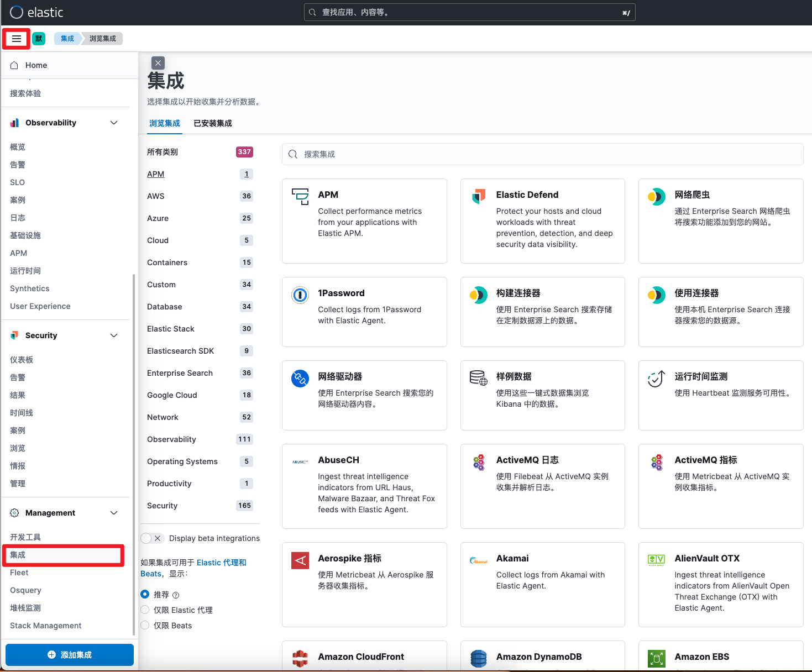Screen dimensions: 812x672
Task: Click the 构建连接器 card icon
Action: click(x=479, y=295)
